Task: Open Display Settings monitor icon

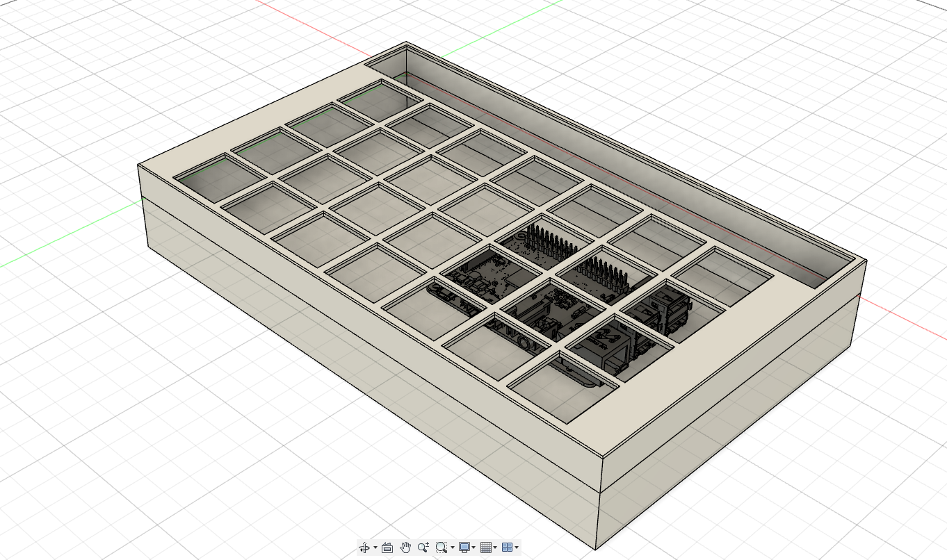Action: pos(464,547)
